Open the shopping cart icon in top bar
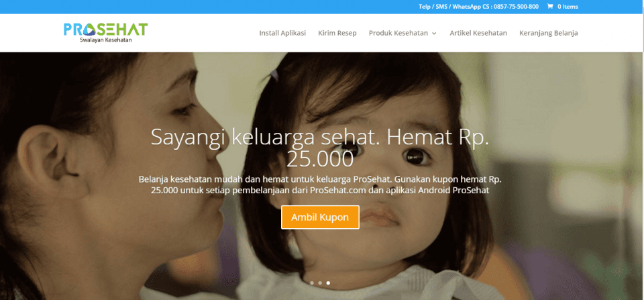 [549, 7]
